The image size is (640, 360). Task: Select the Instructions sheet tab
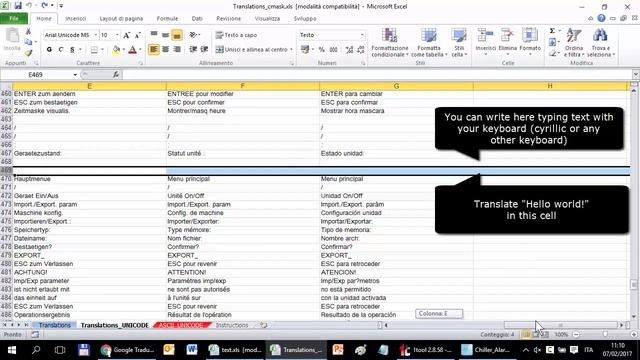(x=232, y=325)
